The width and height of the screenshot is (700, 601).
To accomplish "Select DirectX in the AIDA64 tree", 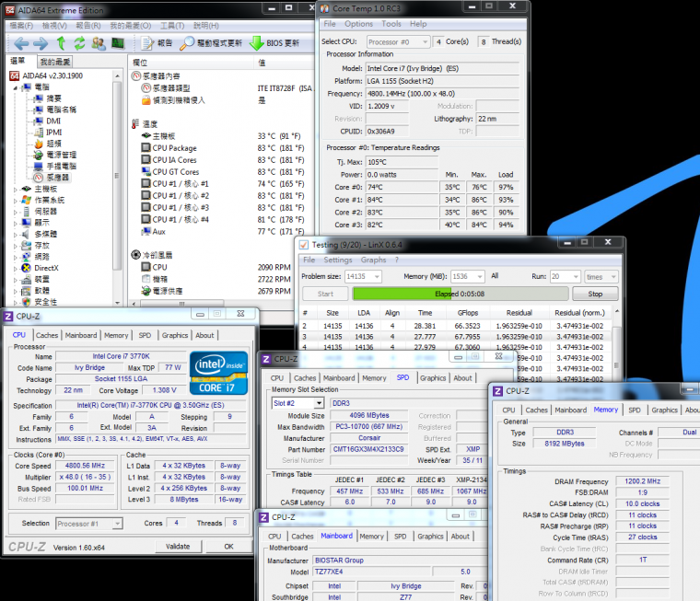I will point(47,268).
